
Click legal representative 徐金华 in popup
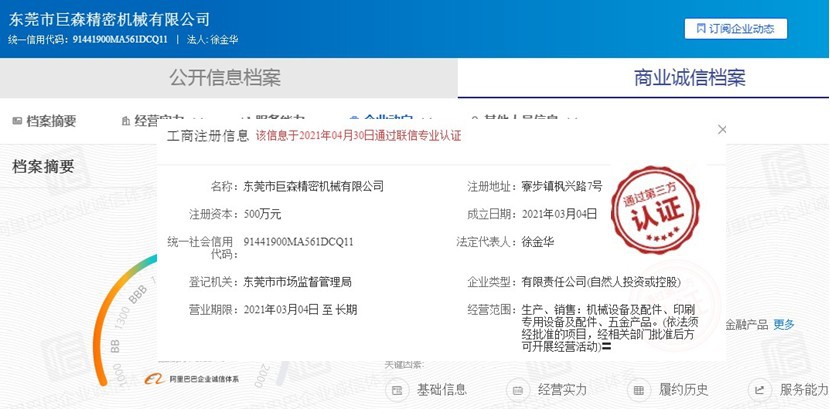pyautogui.click(x=539, y=242)
